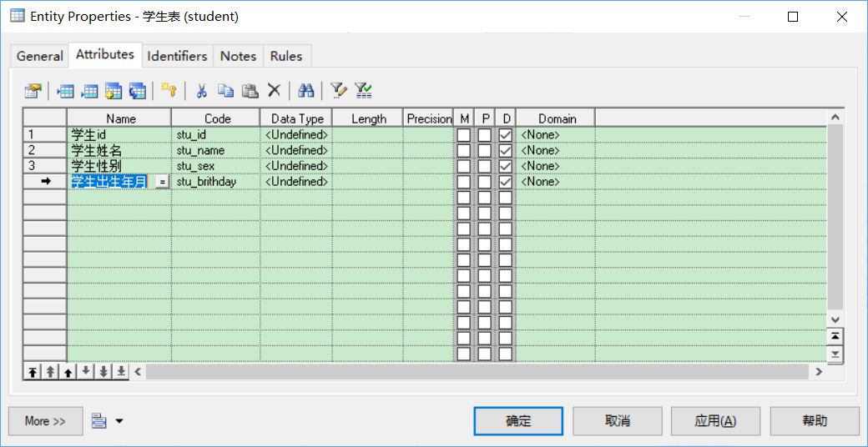
Task: Click the 帮助 button
Action: coord(815,421)
